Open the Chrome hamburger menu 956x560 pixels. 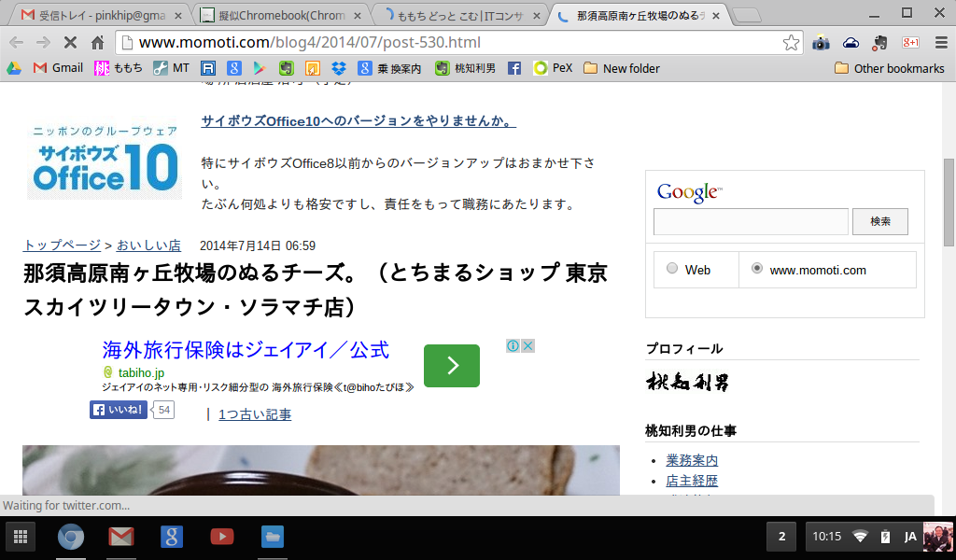click(x=941, y=43)
